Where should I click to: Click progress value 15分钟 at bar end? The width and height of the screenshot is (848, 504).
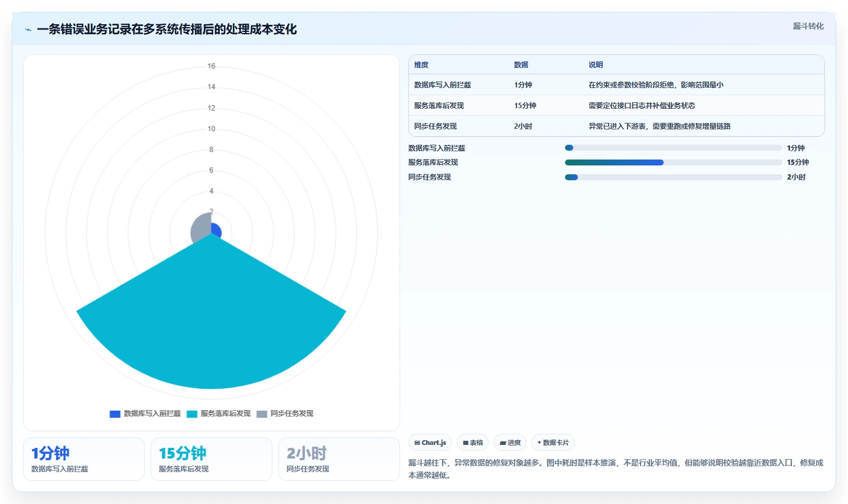pyautogui.click(x=798, y=162)
